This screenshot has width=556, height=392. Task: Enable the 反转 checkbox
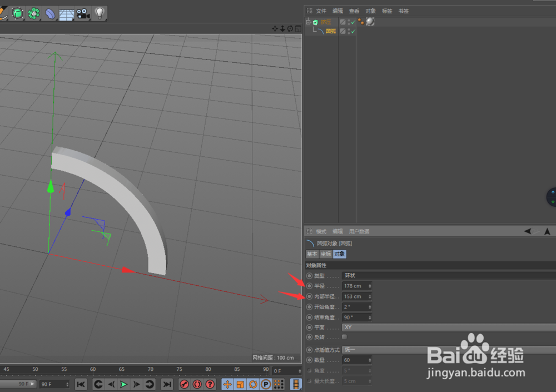[344, 337]
